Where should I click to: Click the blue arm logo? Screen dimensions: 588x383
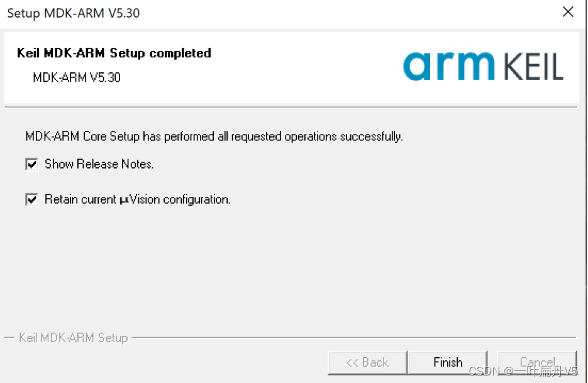pyautogui.click(x=449, y=66)
